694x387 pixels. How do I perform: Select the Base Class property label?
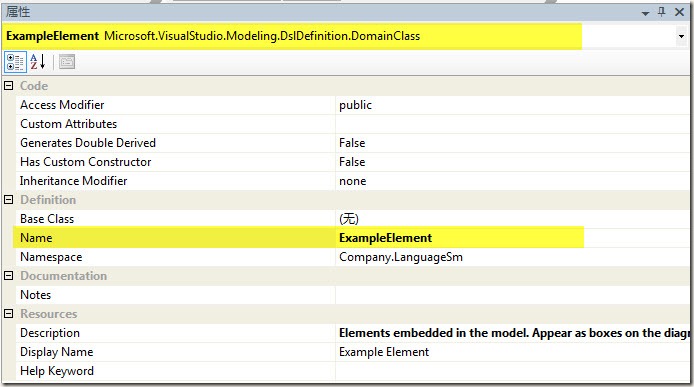point(47,219)
